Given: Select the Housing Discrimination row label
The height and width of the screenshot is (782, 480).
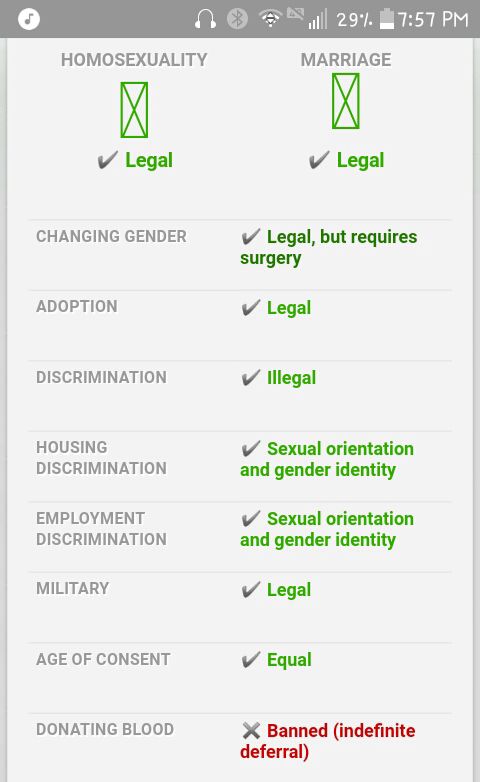Looking at the screenshot, I should [101, 458].
